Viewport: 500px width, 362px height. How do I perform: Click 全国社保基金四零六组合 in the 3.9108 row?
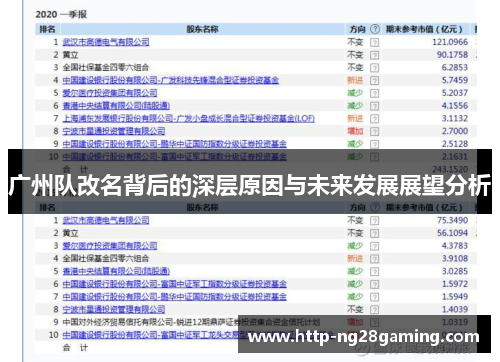click(x=106, y=258)
